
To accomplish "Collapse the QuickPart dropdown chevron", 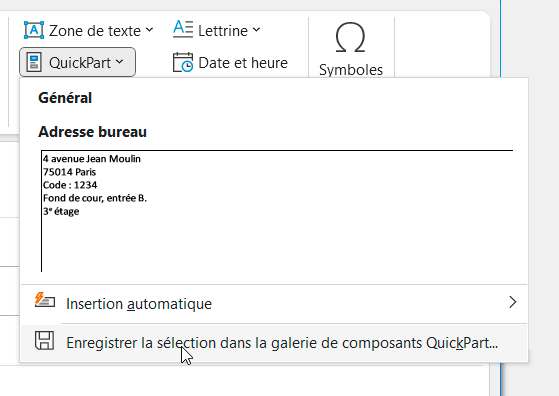I will (x=120, y=62).
